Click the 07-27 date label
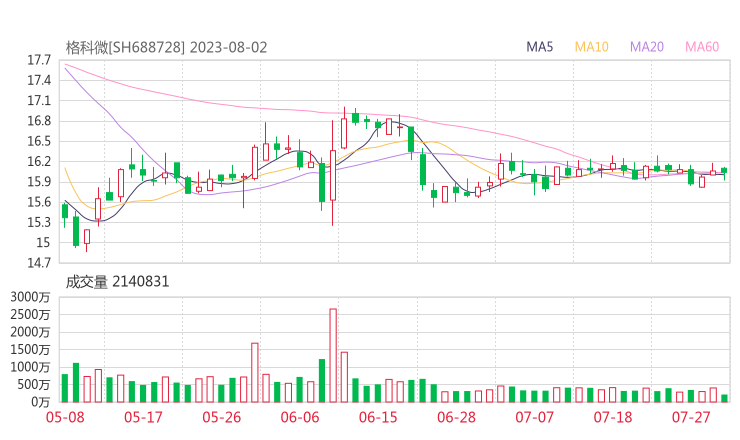The height and width of the screenshot is (440, 740). (691, 417)
